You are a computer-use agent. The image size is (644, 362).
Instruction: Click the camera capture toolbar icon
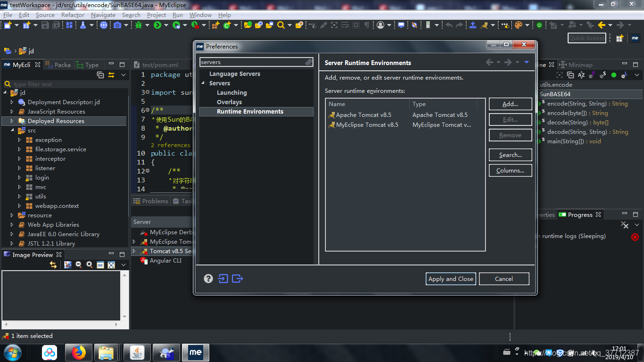point(117,25)
